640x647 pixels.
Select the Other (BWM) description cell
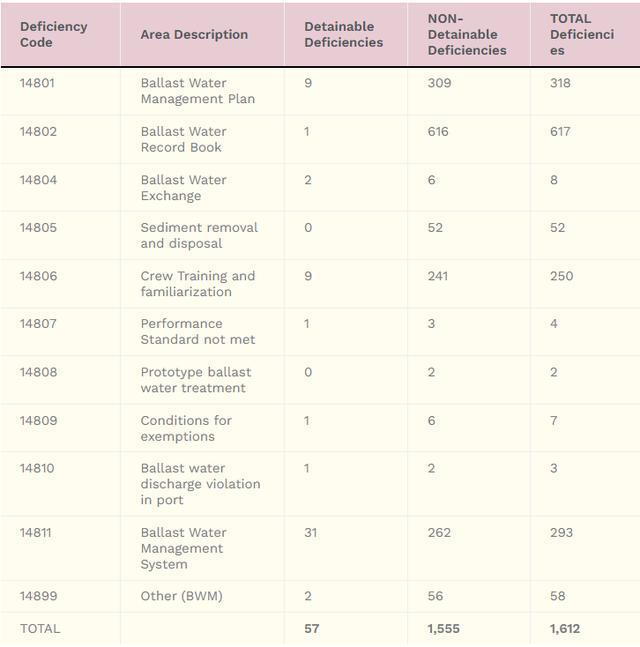point(181,596)
